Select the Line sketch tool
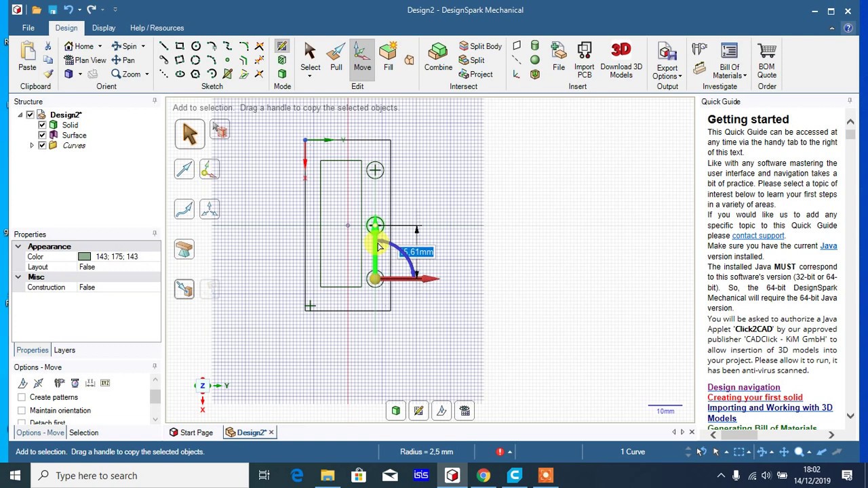Image resolution: width=868 pixels, height=488 pixels. (164, 46)
